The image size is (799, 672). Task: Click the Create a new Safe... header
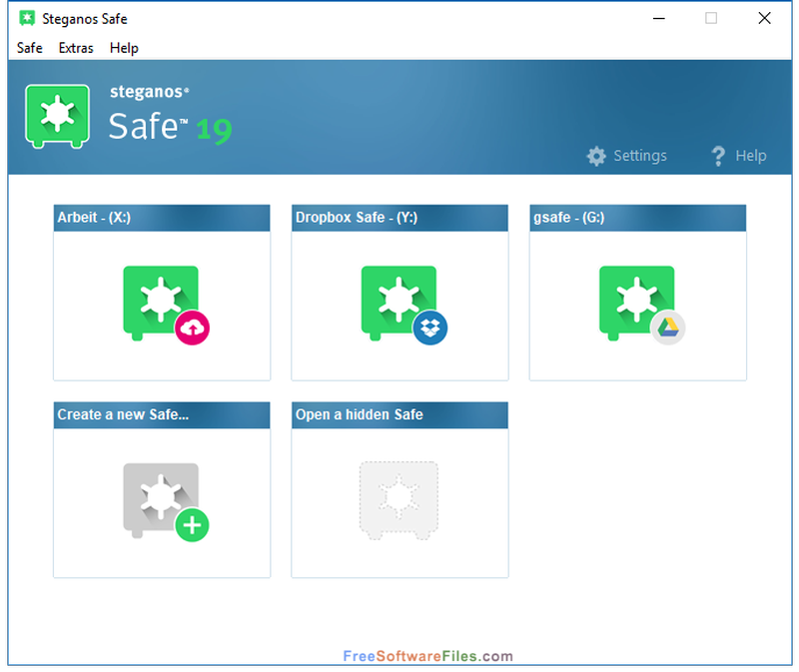pyautogui.click(x=162, y=414)
